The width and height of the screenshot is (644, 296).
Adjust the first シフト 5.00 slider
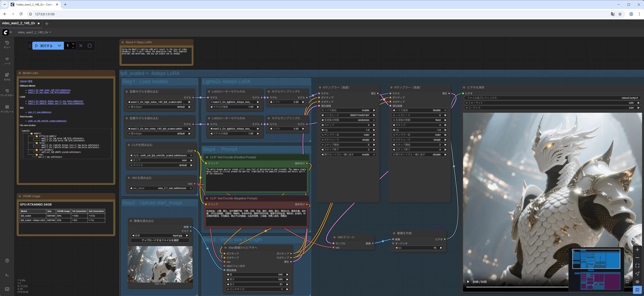point(287,102)
